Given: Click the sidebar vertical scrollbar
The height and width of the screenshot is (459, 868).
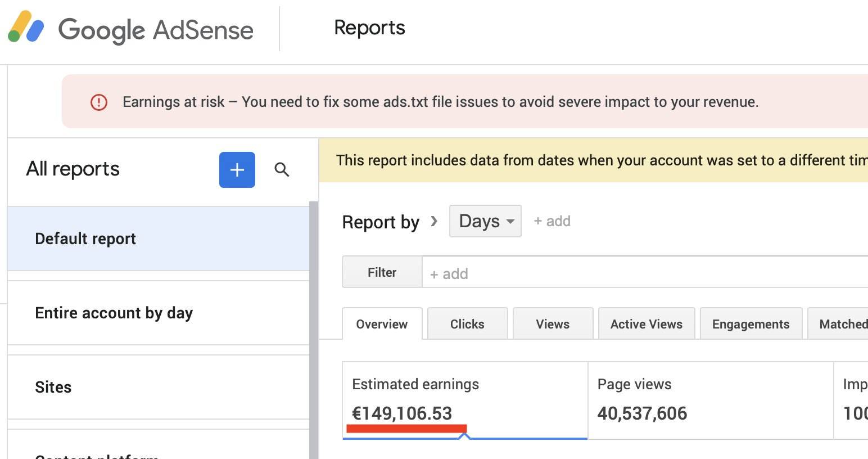Looking at the screenshot, I should 314,330.
